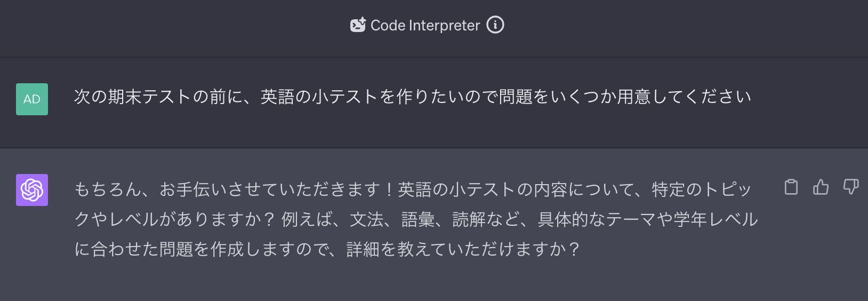Click the Code Interpreter sparkle icon
868x301 pixels.
pyautogui.click(x=358, y=25)
